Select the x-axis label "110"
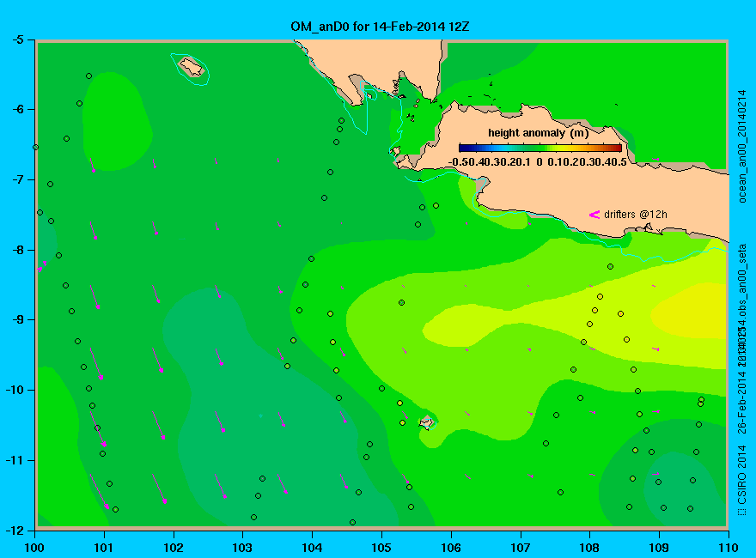The width and height of the screenshot is (756, 558). (x=729, y=548)
